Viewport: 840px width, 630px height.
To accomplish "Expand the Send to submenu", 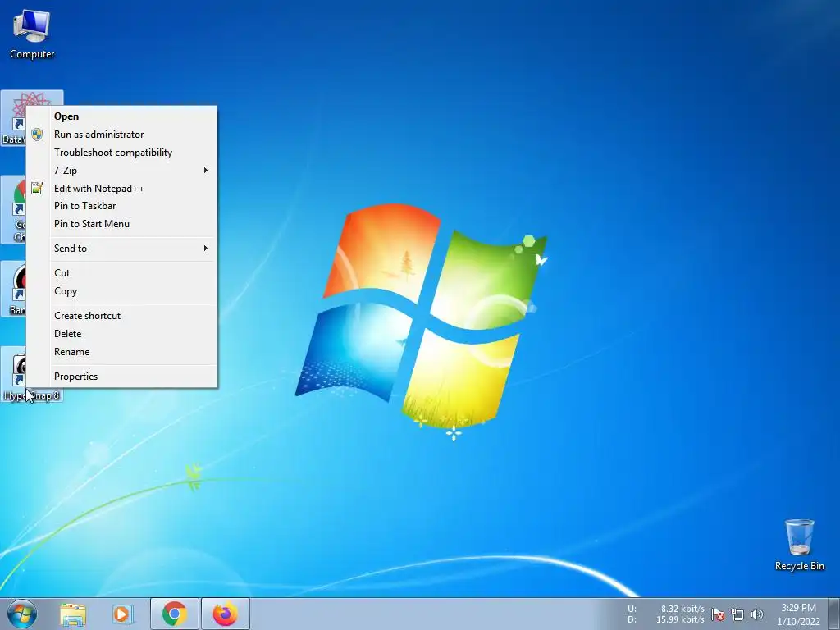I will coord(121,248).
